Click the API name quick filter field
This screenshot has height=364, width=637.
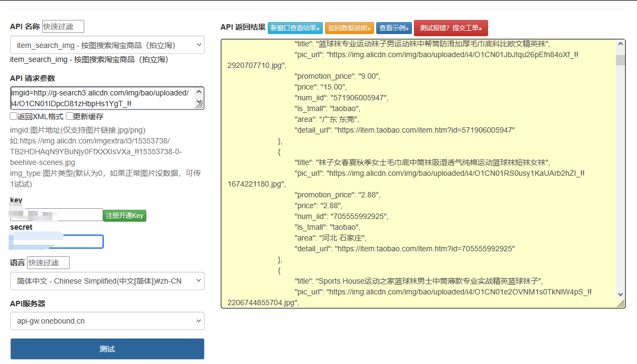coord(63,26)
